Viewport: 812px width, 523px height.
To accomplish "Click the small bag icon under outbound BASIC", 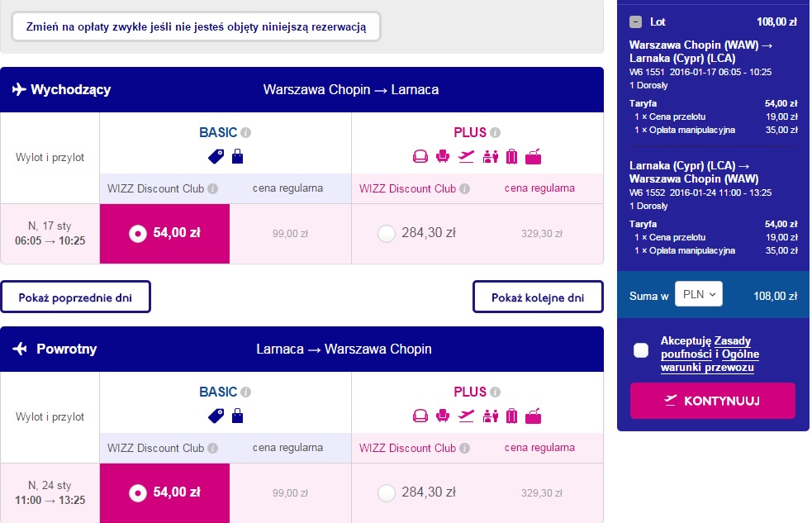I will point(237,156).
